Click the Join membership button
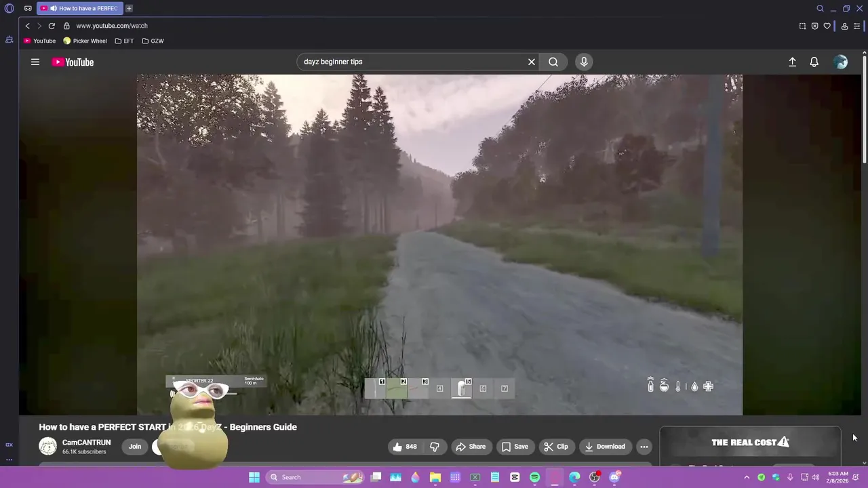This screenshot has width=868, height=488. tap(135, 446)
